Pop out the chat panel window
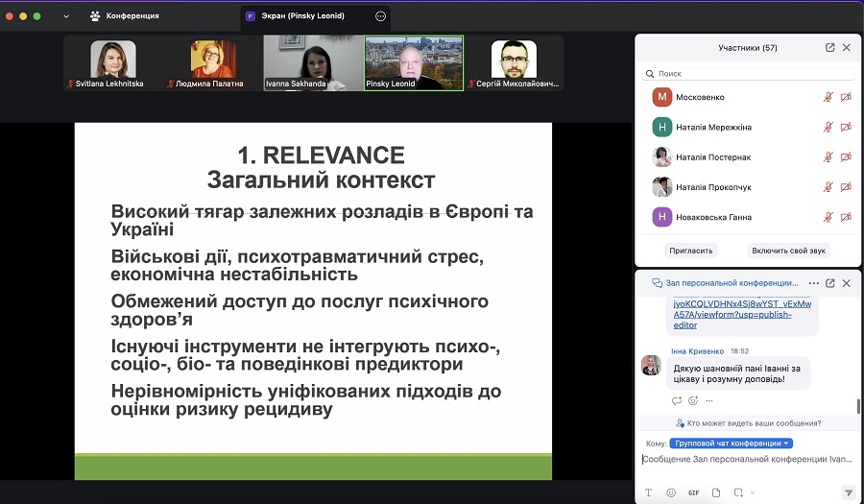Image resolution: width=864 pixels, height=504 pixels. [x=829, y=283]
